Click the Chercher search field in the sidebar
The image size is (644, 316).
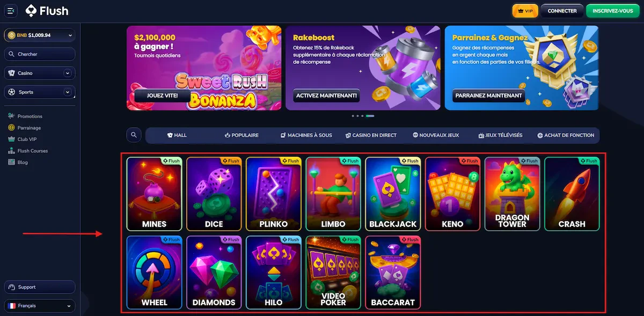pyautogui.click(x=40, y=54)
